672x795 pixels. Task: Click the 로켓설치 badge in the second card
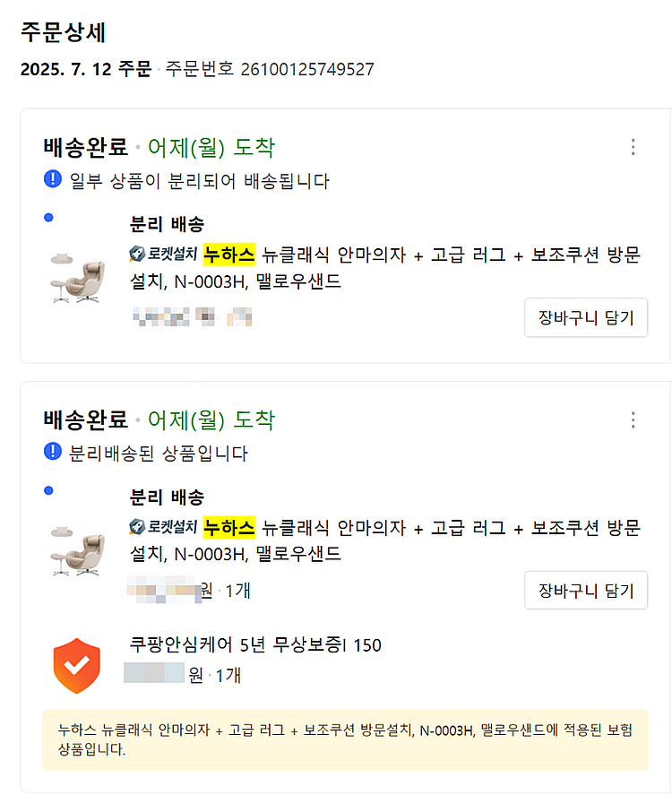(x=164, y=527)
